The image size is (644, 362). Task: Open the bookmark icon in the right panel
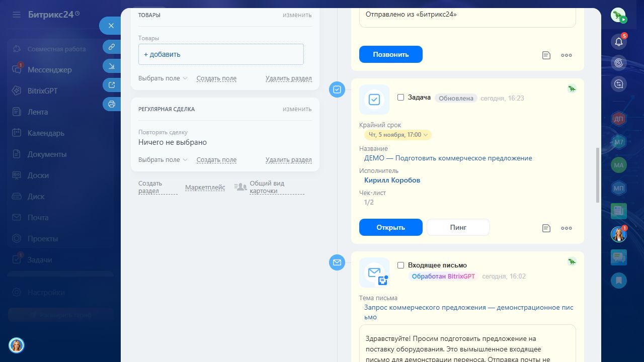click(619, 280)
